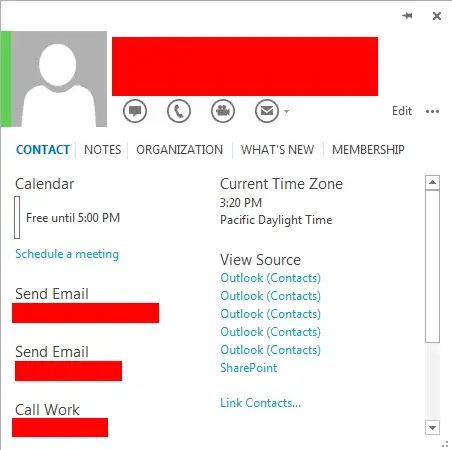
Task: Open the SharePoint source link
Action: click(x=249, y=368)
